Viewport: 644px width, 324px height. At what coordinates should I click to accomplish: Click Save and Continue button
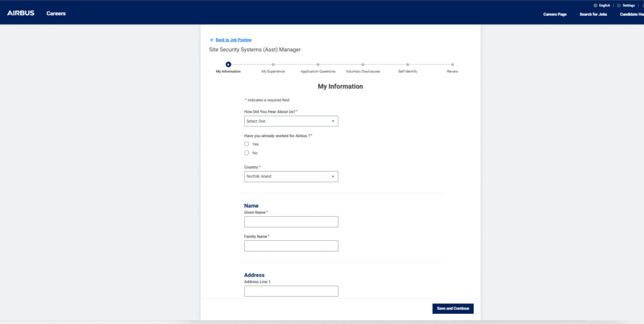coord(453,308)
